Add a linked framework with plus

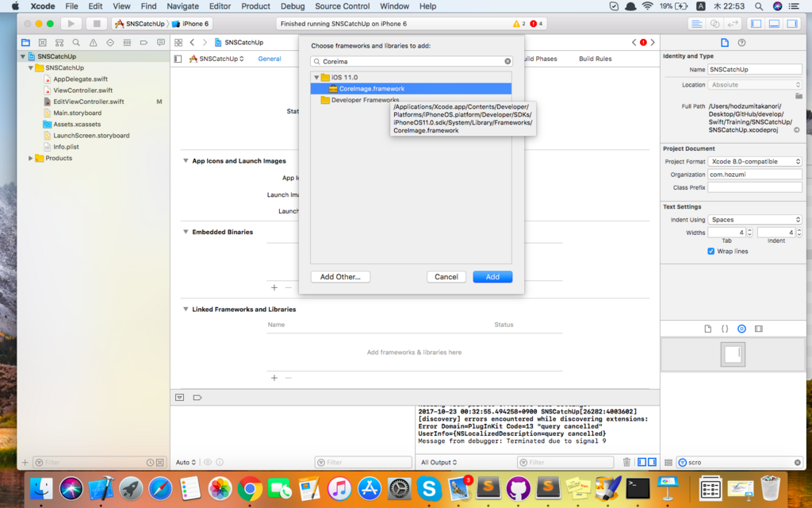[274, 378]
